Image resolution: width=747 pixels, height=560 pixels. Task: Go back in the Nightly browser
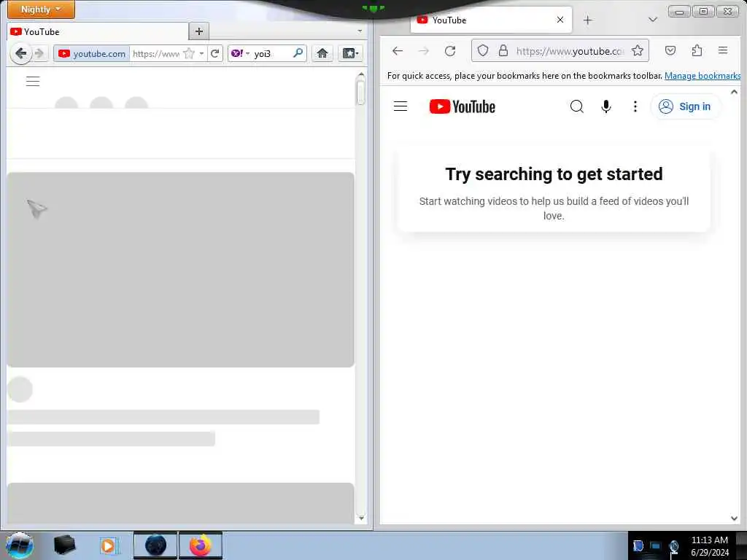click(20, 53)
